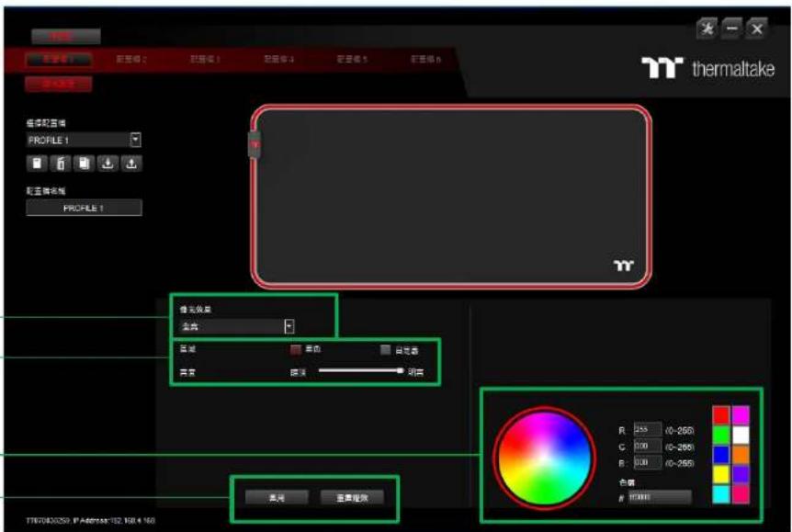Click the R value input field
Viewport: 792px width, 532px height.
pyautogui.click(x=647, y=429)
